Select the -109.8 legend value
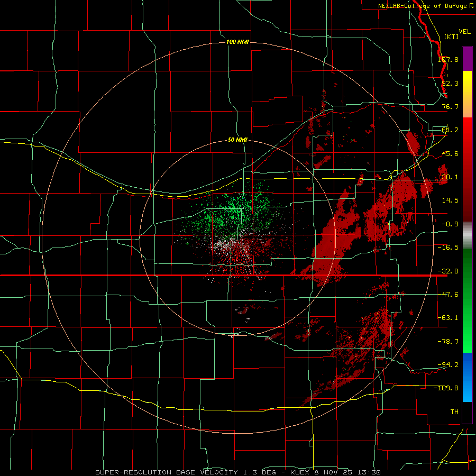This screenshot has height=476, width=476. (x=446, y=388)
